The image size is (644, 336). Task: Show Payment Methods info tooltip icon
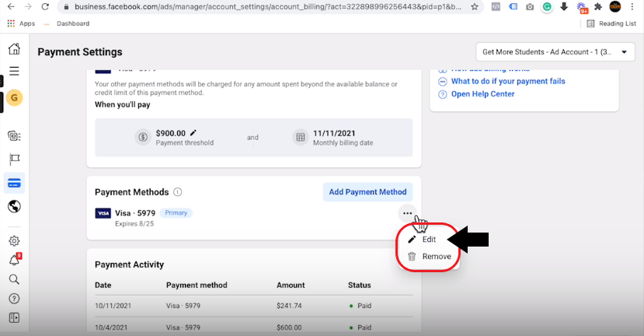tap(177, 192)
